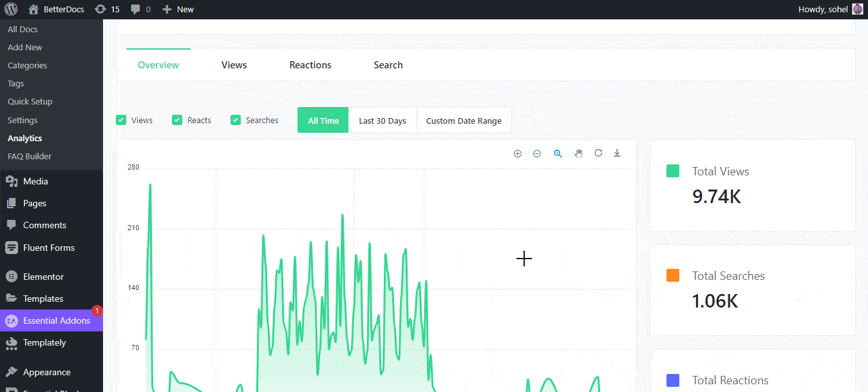The height and width of the screenshot is (392, 868).
Task: Open the comments bubble in admin bar
Action: [x=140, y=9]
